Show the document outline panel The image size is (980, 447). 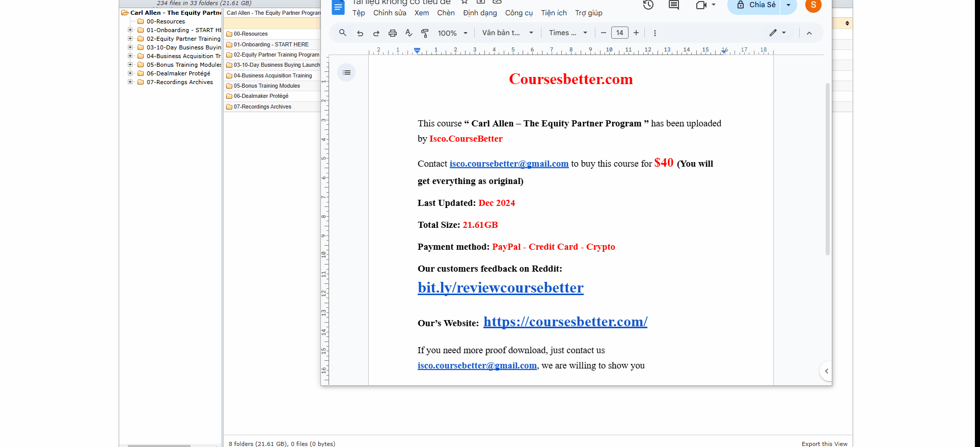click(346, 72)
